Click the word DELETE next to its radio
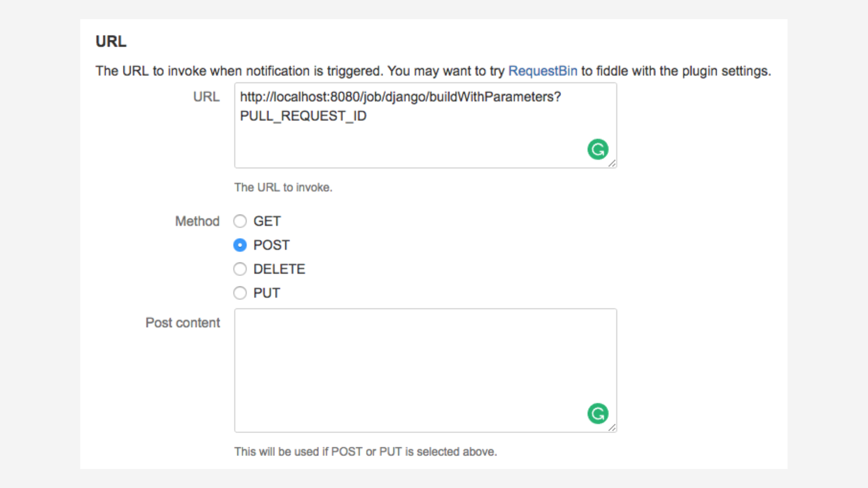 (279, 269)
